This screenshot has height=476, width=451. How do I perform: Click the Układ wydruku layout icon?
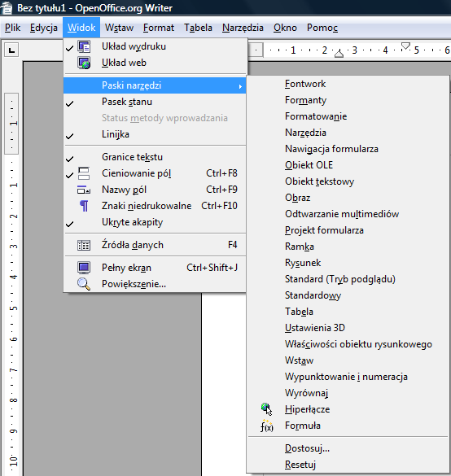point(84,46)
